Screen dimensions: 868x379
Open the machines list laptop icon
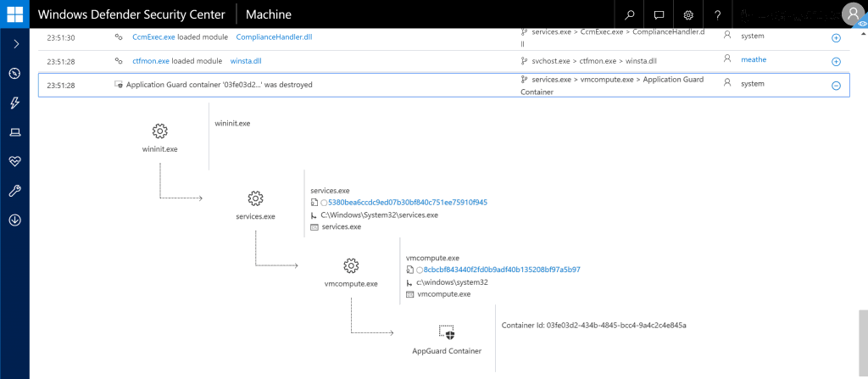pos(15,132)
